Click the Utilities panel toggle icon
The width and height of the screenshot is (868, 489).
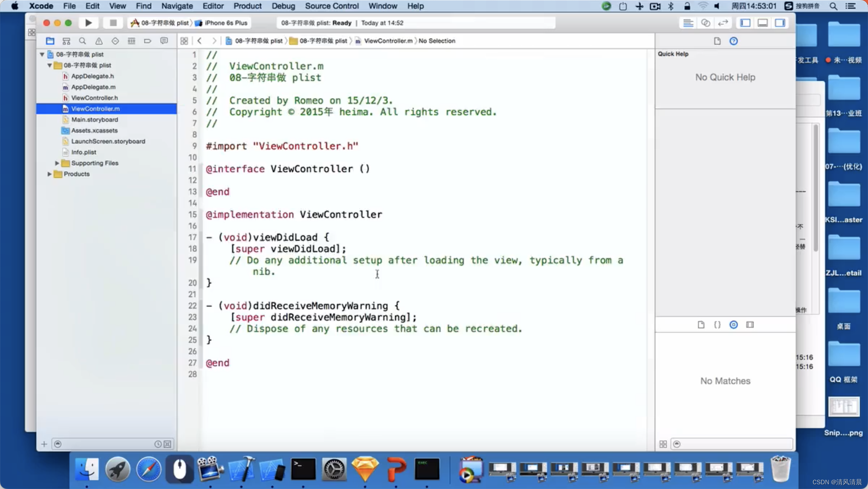(x=781, y=23)
